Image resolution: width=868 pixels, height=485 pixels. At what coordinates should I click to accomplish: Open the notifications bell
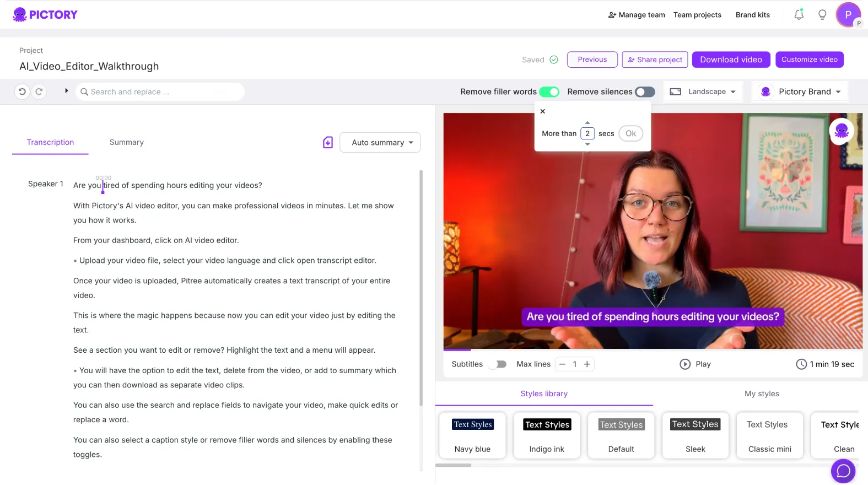click(799, 15)
